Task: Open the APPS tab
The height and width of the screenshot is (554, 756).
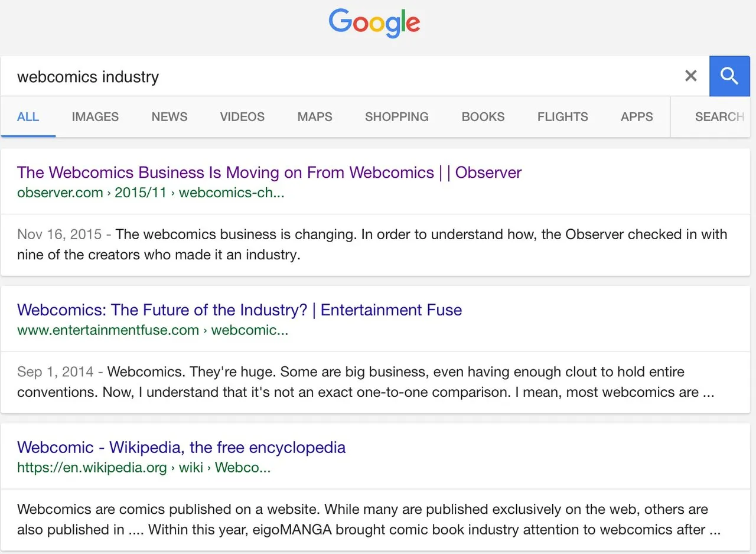Action: 637,117
